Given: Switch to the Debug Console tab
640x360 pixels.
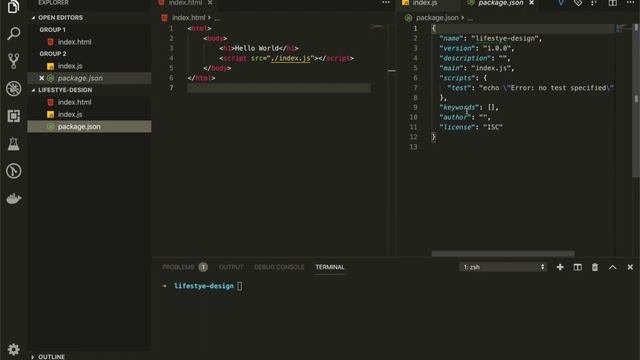Looking at the screenshot, I should click(279, 267).
